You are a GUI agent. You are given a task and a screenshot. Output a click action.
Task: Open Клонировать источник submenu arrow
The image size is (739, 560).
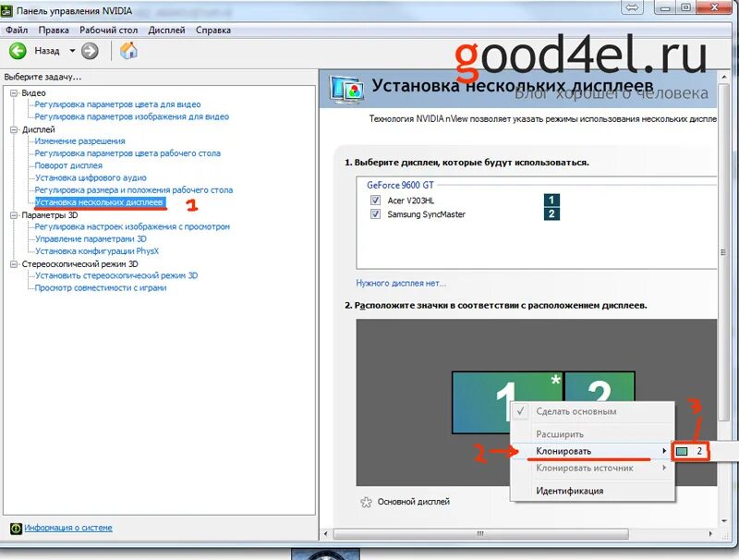664,469
